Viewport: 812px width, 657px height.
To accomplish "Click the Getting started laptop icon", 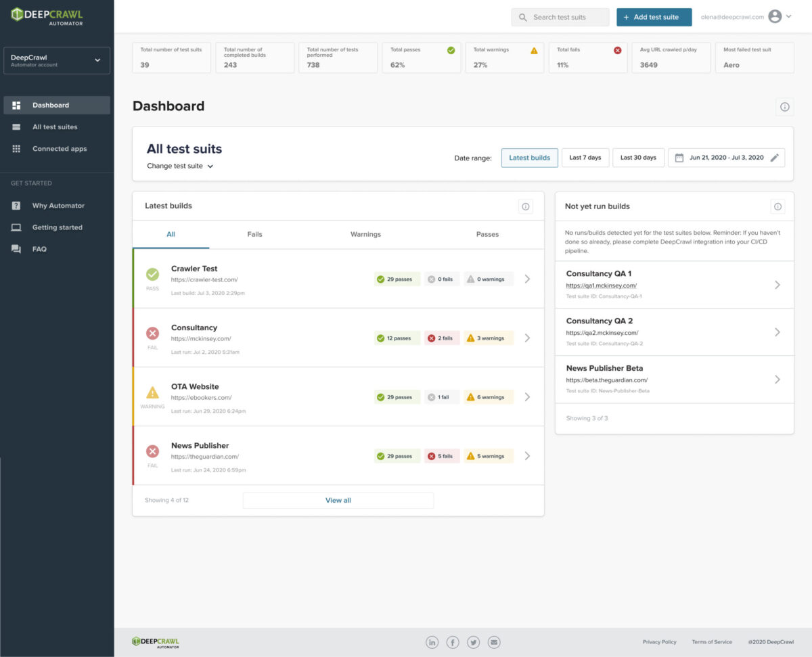I will [x=16, y=227].
